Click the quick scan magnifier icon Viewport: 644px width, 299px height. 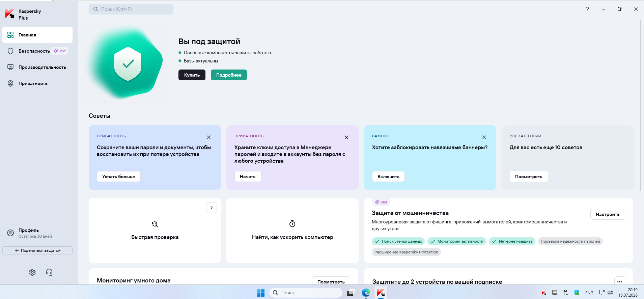pyautogui.click(x=155, y=224)
